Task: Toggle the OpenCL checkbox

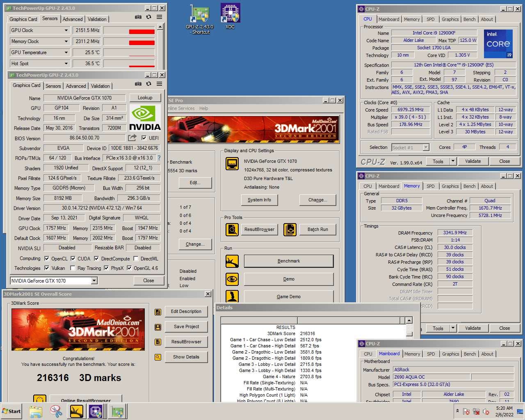Action: (x=47, y=259)
